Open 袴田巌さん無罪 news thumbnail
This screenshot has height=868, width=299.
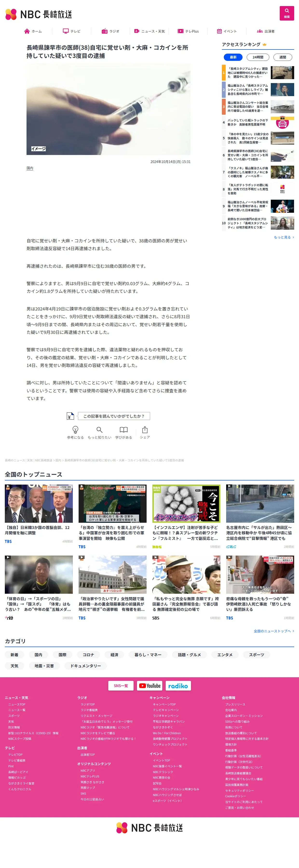click(x=186, y=574)
